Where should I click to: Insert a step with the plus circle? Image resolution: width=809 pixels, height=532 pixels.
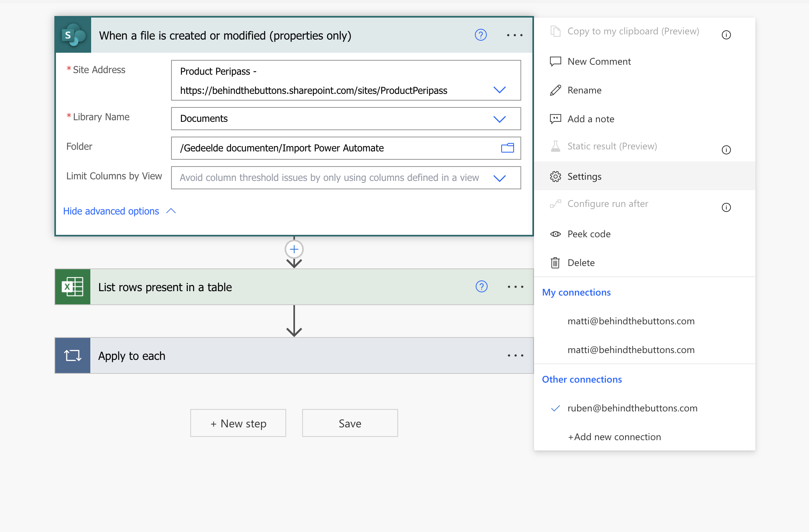point(294,249)
